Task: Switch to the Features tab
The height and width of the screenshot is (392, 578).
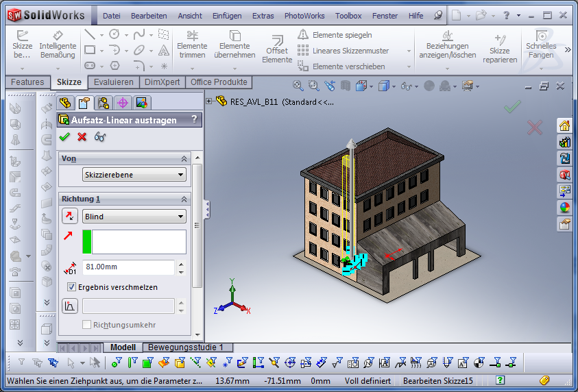Action: [27, 82]
